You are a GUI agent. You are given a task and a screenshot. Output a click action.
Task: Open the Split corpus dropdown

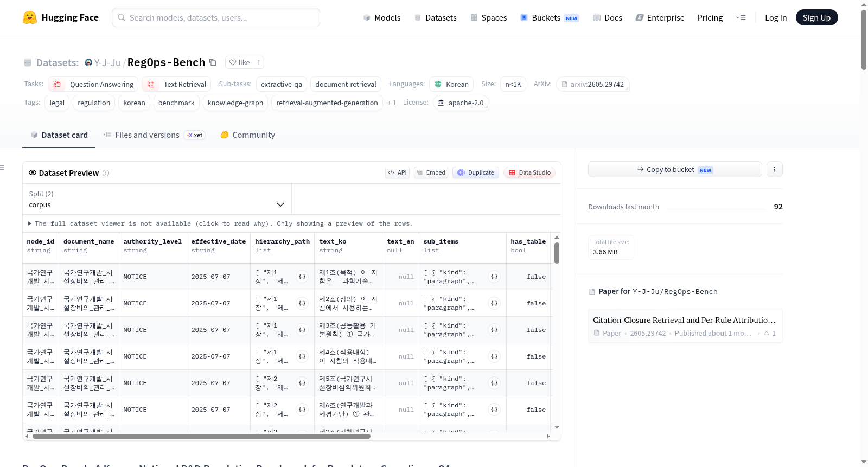[157, 199]
